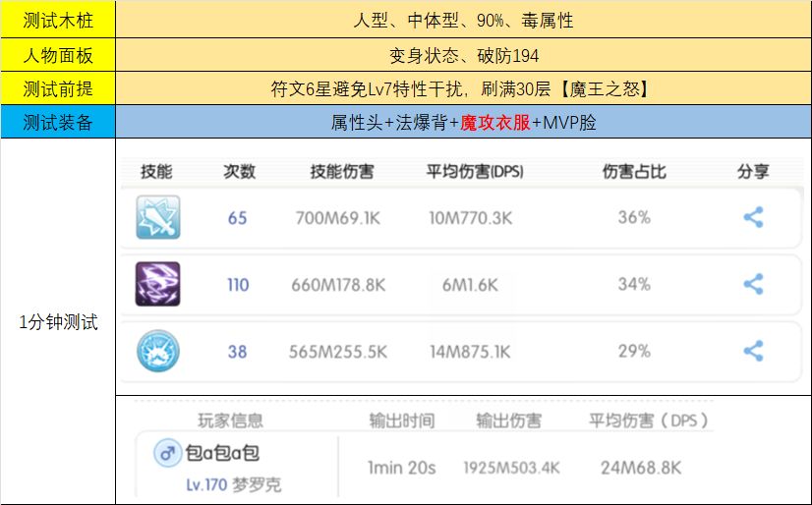Click skill damage 660M178.8K
Viewport: 812px width, 505px height.
tap(338, 285)
